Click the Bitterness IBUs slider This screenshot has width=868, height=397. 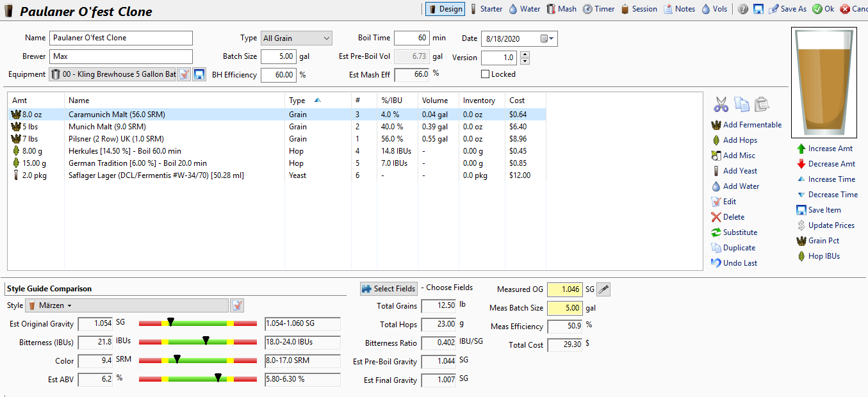(x=197, y=342)
